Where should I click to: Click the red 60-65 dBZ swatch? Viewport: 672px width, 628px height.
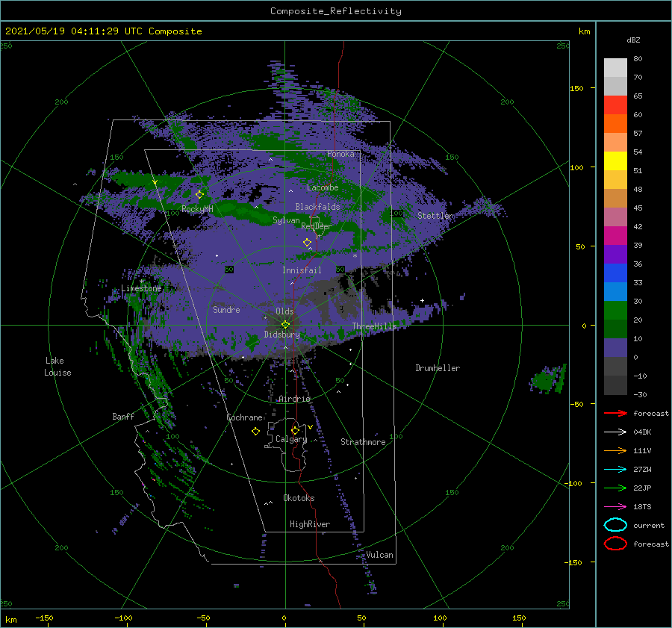click(615, 105)
